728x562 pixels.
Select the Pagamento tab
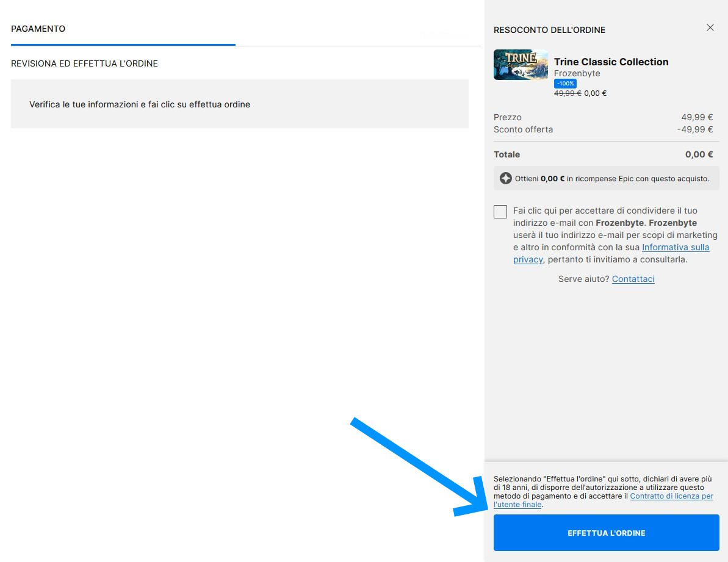point(38,29)
